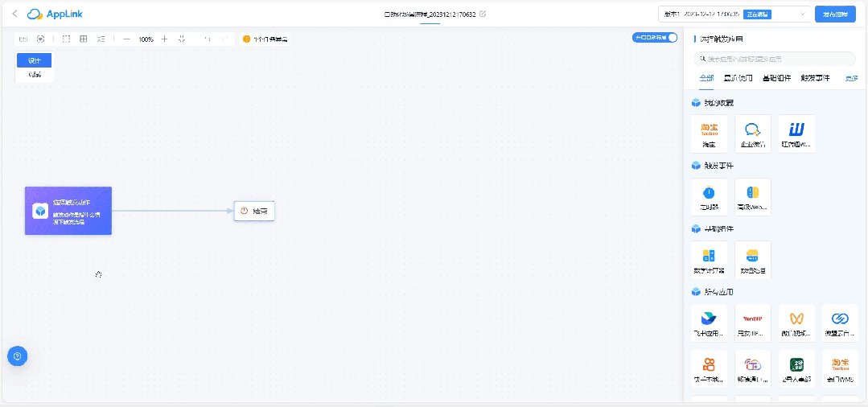Click the edit pencil beside flow name
This screenshot has width=868, height=407.
pos(483,14)
